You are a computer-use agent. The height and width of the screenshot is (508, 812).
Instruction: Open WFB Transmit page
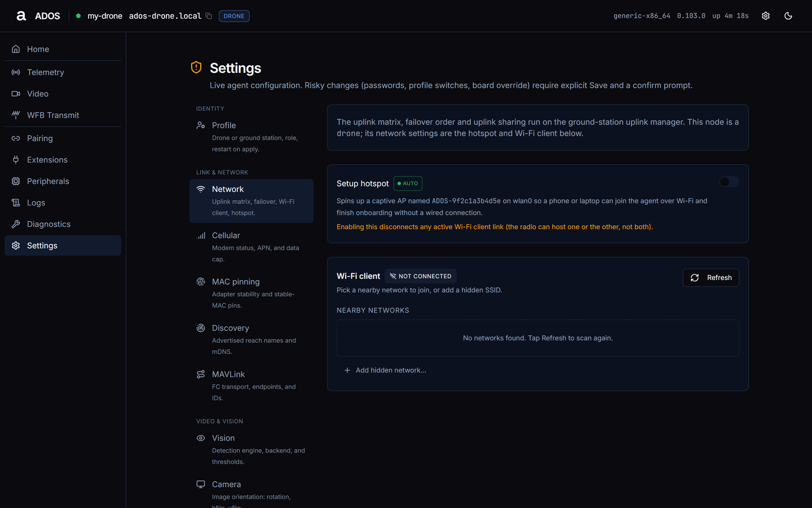pos(63,115)
